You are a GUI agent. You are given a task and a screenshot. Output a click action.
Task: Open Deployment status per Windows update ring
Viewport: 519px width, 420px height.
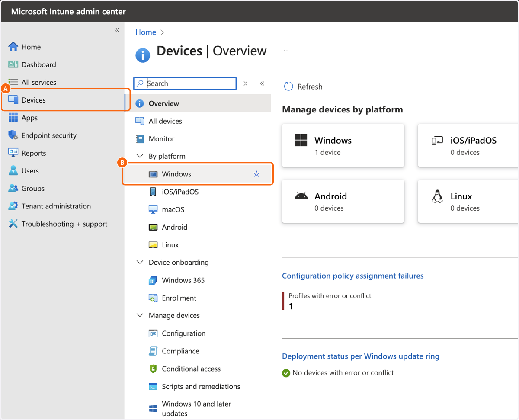(361, 356)
